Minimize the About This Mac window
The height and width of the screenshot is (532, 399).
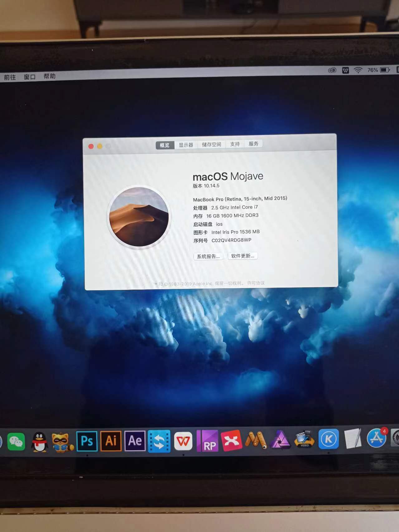100,146
